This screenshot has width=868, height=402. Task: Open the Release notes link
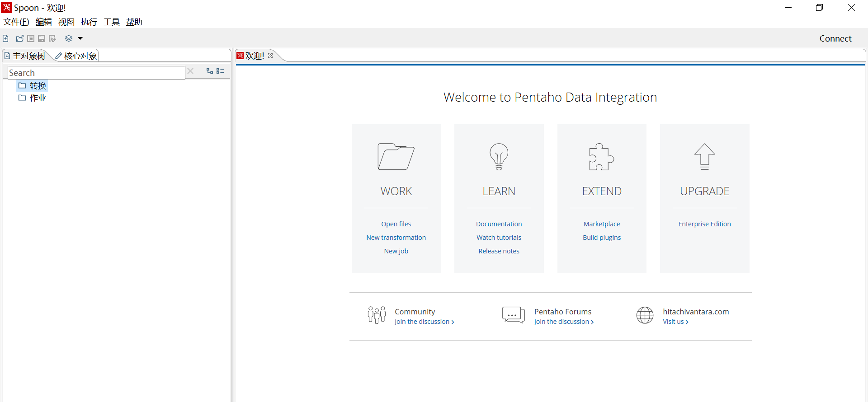pyautogui.click(x=499, y=251)
